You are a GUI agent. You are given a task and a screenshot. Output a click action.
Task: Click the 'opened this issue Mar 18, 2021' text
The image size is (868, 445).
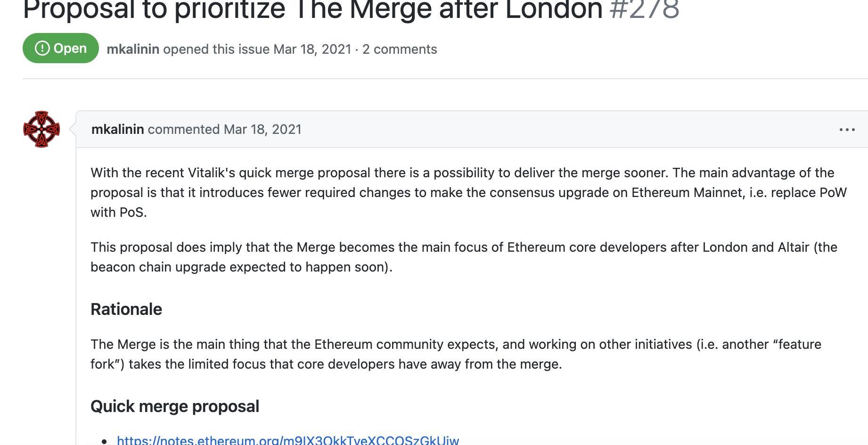[x=257, y=49]
